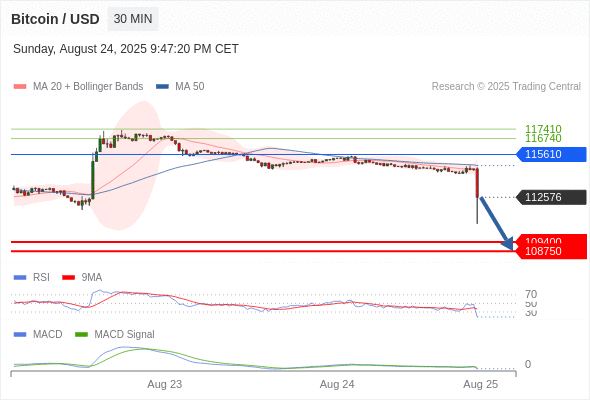Click the Bitcoin / USD title
Image resolution: width=590 pixels, height=400 pixels.
(55, 19)
